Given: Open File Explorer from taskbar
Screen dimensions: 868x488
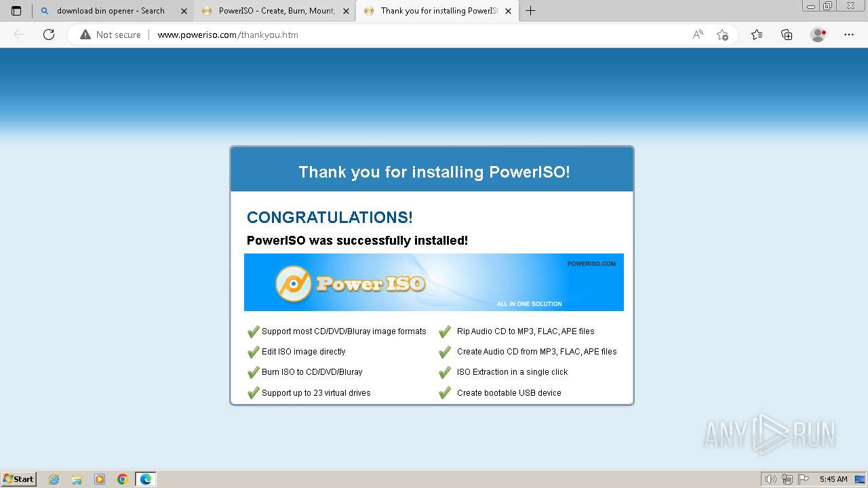Looking at the screenshot, I should [x=77, y=479].
